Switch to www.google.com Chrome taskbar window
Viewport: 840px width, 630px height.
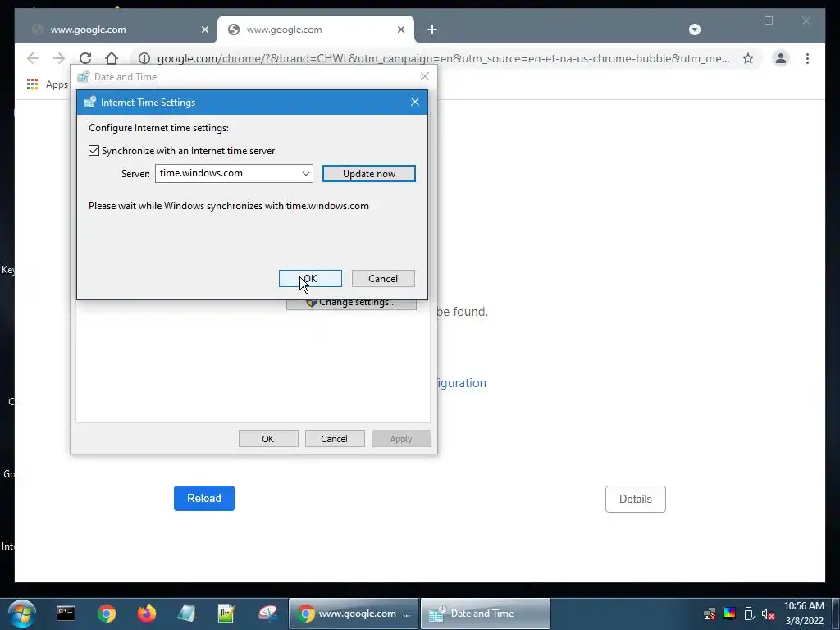click(354, 614)
